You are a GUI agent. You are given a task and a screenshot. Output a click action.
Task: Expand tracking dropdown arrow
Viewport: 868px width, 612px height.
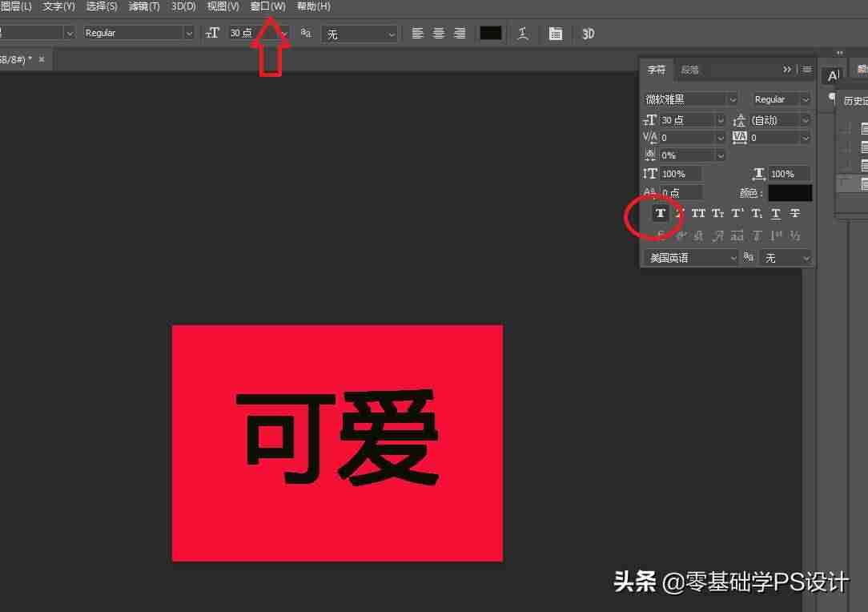click(806, 138)
